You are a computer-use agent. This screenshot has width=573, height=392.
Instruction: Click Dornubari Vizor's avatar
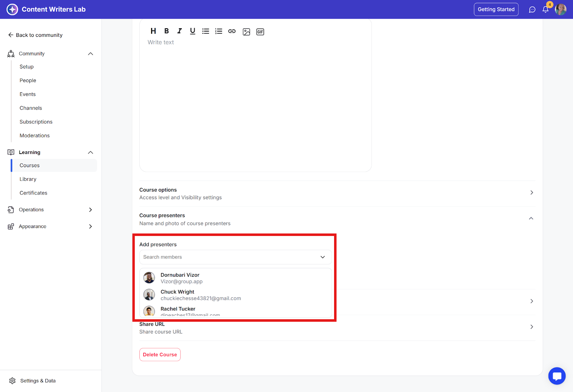pos(149,277)
